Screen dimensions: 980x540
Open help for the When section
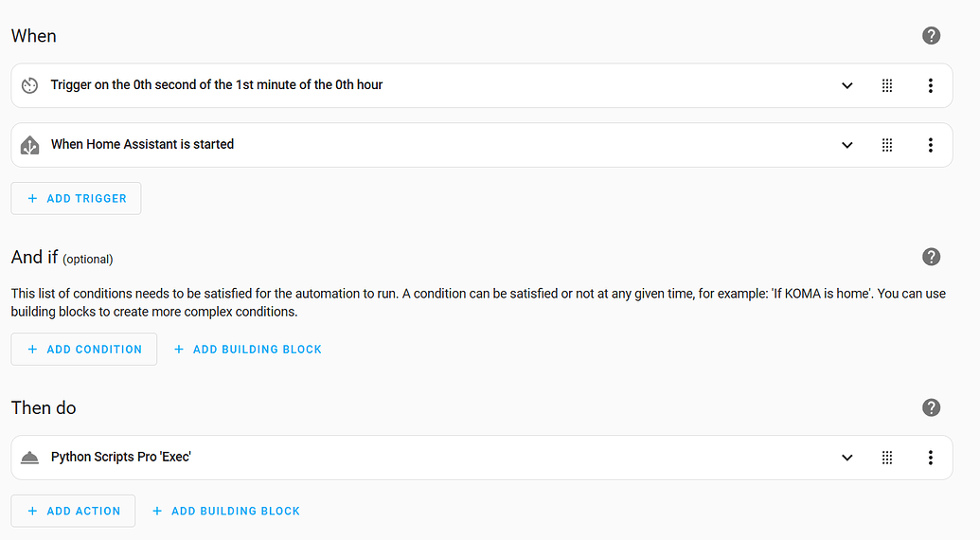coord(932,36)
